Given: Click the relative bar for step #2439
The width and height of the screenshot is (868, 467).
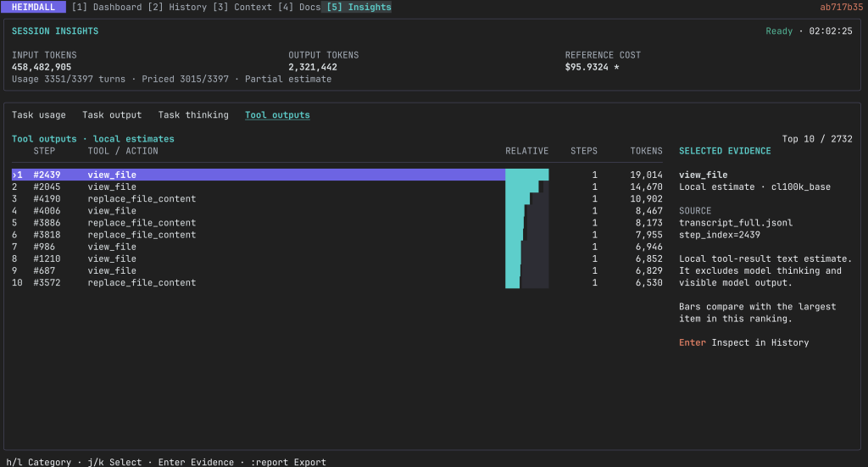Looking at the screenshot, I should pos(527,175).
